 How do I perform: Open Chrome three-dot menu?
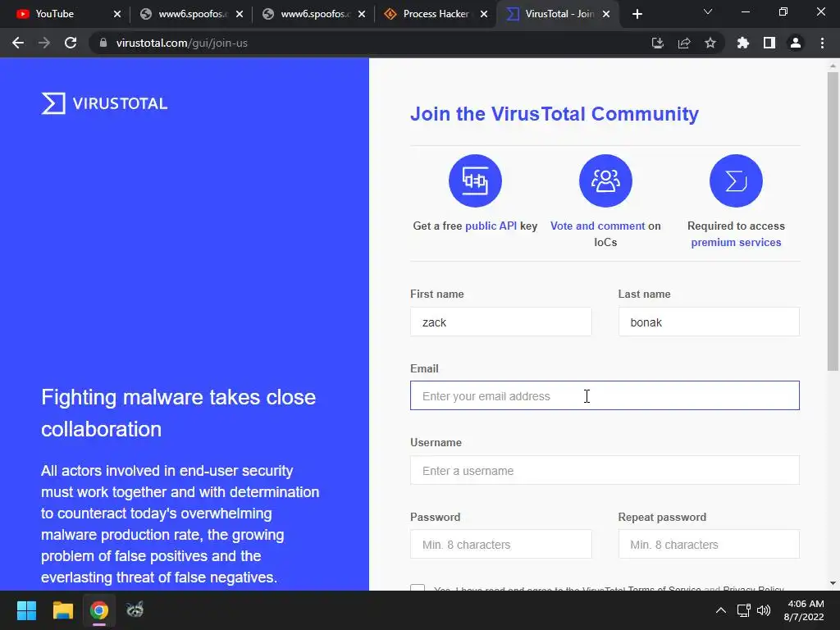[x=822, y=43]
